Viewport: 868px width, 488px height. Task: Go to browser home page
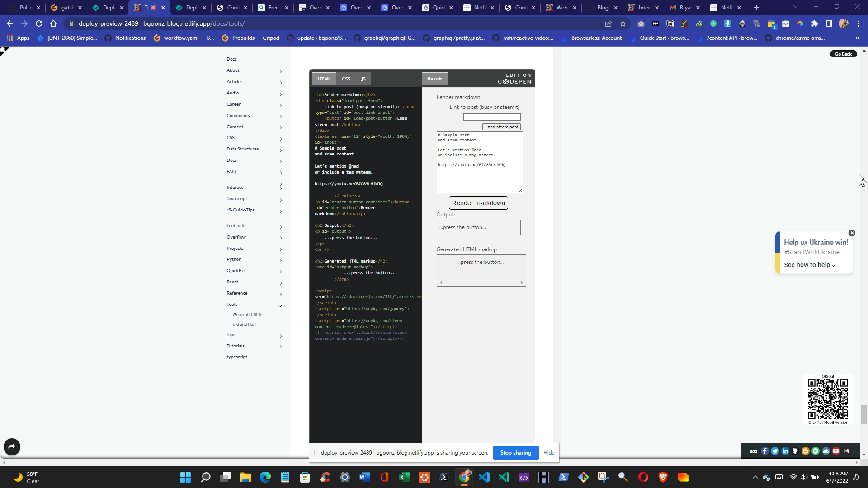(x=53, y=23)
